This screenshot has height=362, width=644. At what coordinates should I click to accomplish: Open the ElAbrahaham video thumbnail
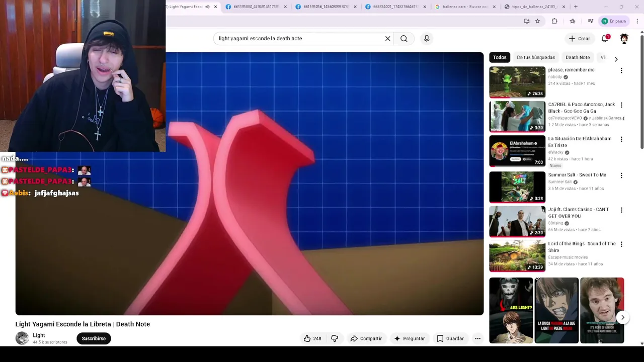[517, 151]
